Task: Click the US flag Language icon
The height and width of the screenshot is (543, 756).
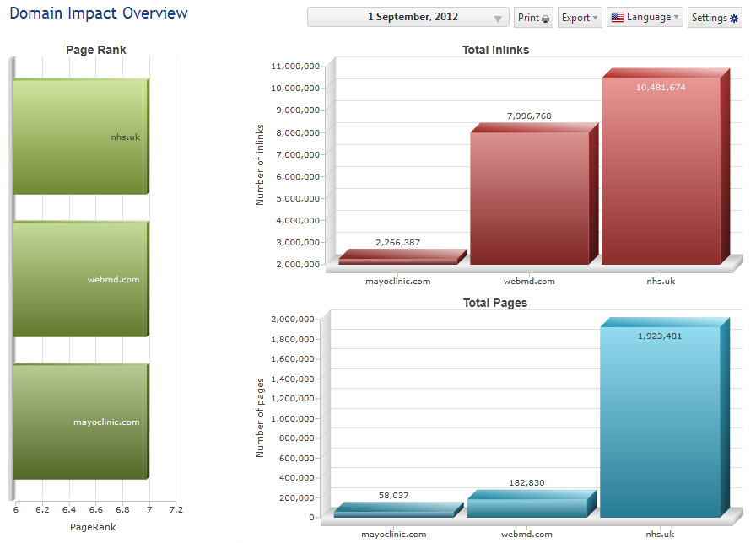Action: pos(617,18)
